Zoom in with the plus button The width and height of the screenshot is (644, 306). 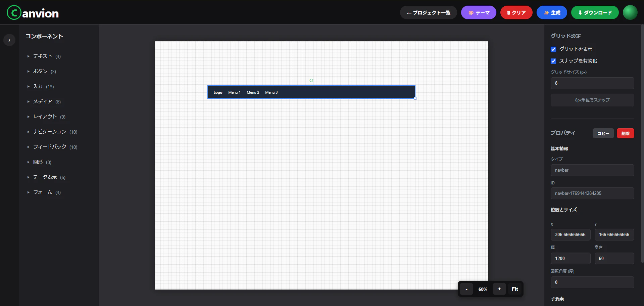click(x=499, y=289)
